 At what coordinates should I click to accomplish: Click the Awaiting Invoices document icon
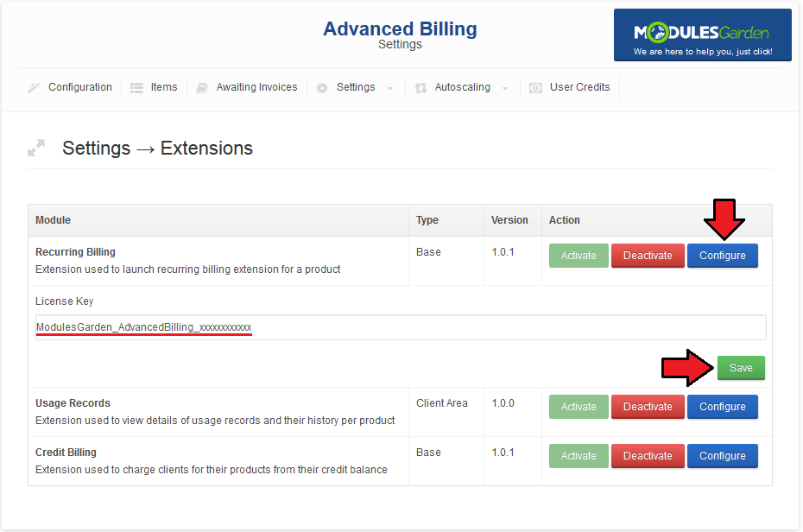click(x=202, y=88)
